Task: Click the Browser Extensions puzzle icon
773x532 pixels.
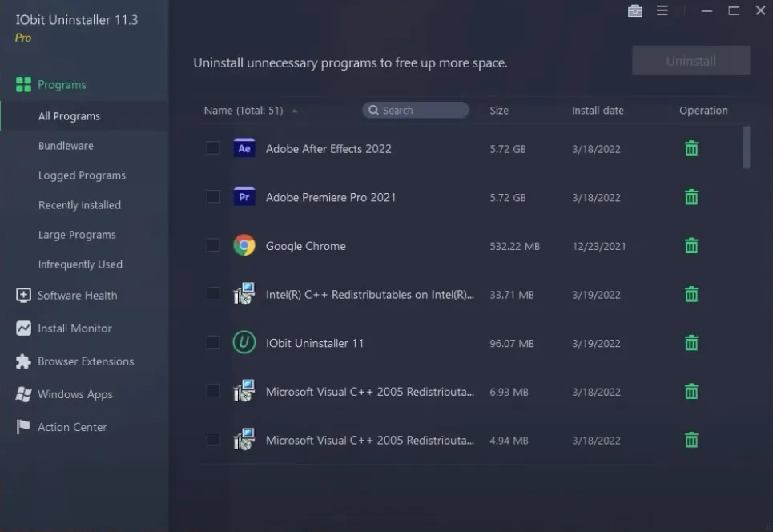Action: 23,361
